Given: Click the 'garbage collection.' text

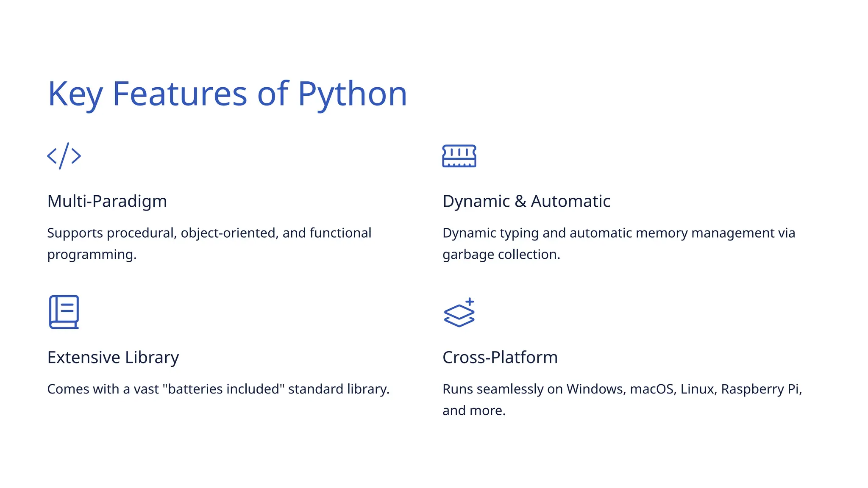Looking at the screenshot, I should 501,255.
